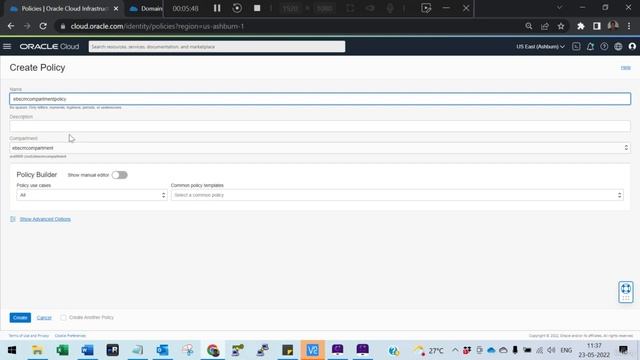Click the Cancel link
640x360 pixels.
click(x=44, y=318)
